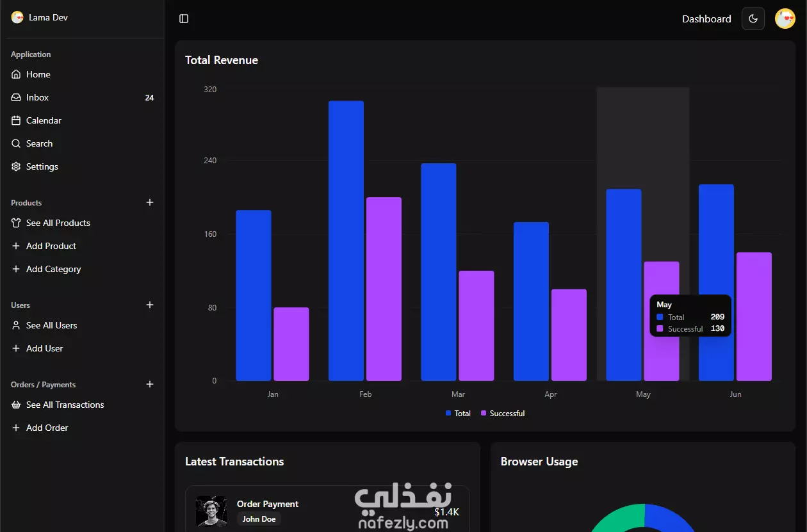This screenshot has height=532, width=807.
Task: Select the Add User link
Action: point(83,348)
